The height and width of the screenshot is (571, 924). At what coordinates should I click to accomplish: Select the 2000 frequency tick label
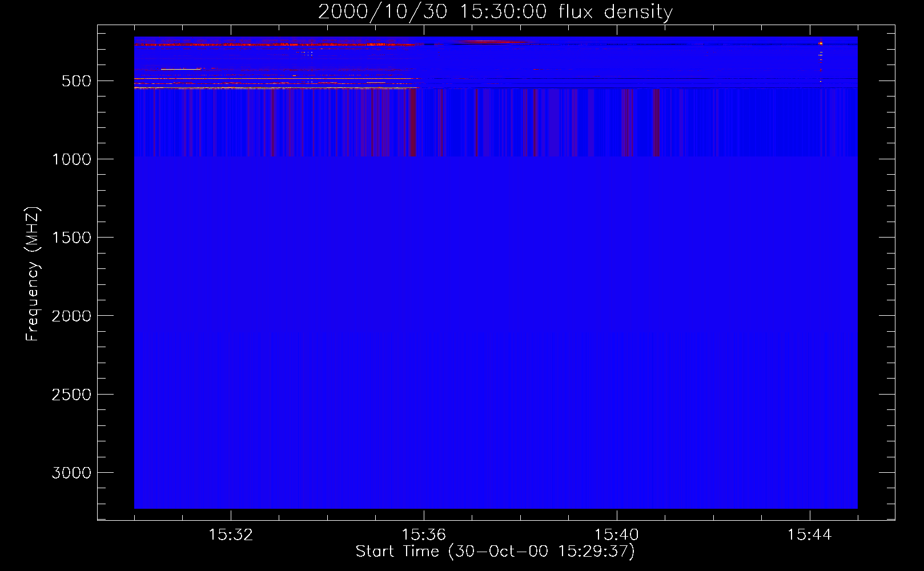[71, 316]
